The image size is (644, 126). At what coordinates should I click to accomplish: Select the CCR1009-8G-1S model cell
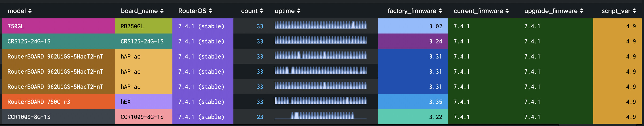[58, 117]
